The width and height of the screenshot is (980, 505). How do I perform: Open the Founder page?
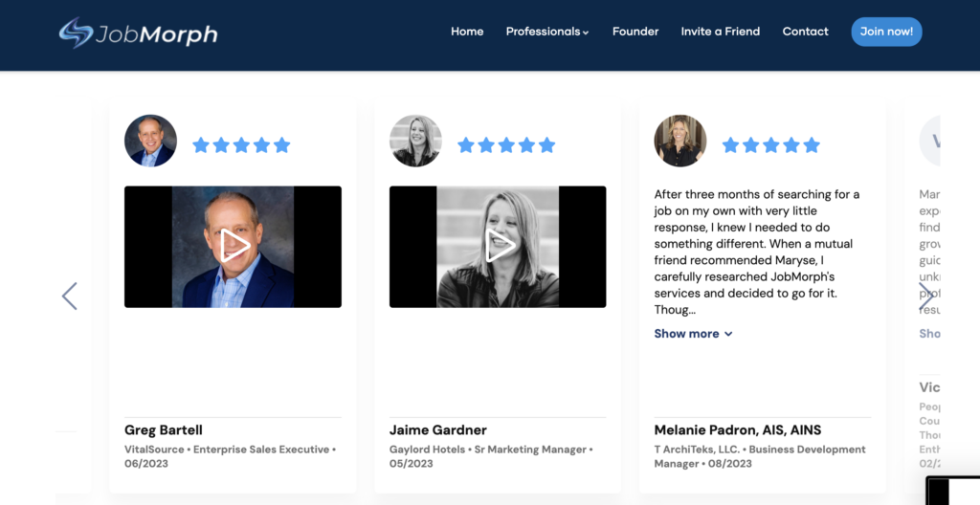click(635, 32)
